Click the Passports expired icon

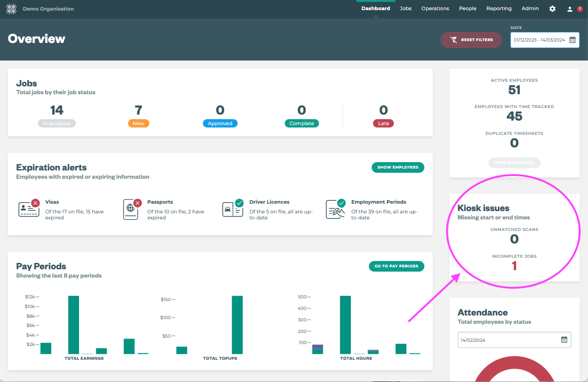[x=132, y=209]
